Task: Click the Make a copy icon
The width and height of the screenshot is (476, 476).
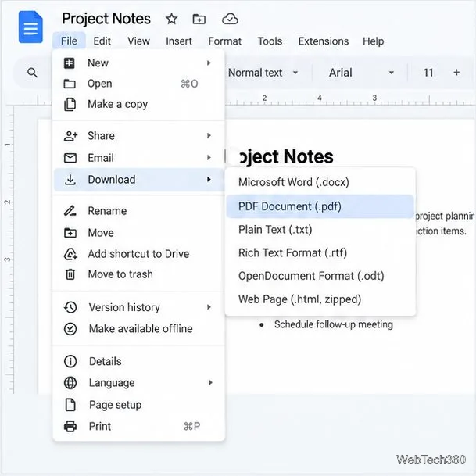Action: pos(70,105)
